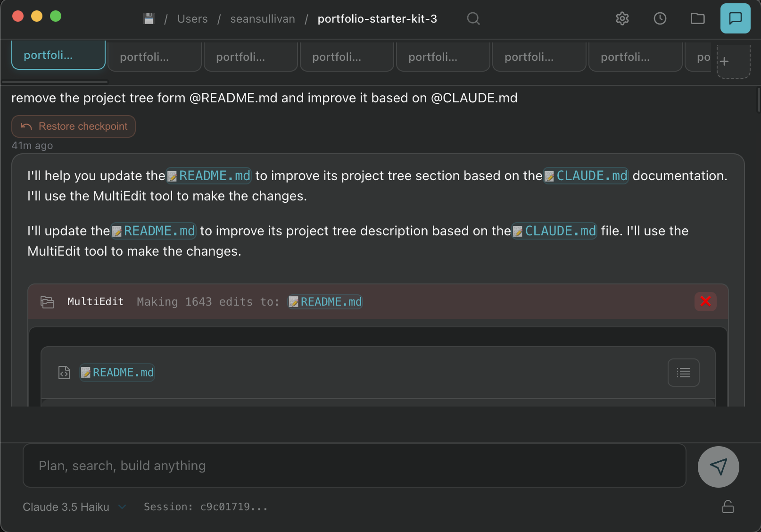Click the disk drive icon in breadcrumb
Screen dimensions: 761x532
pos(149,19)
